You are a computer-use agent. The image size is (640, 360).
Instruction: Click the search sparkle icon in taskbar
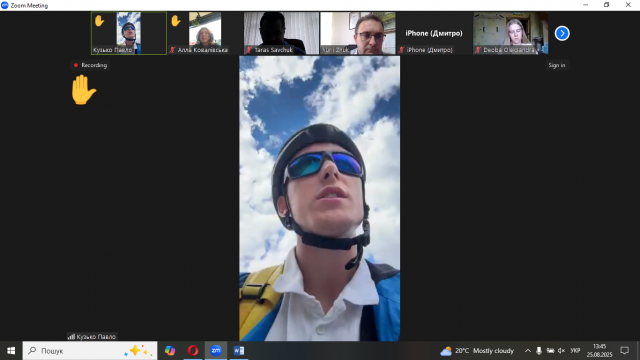[x=138, y=351]
